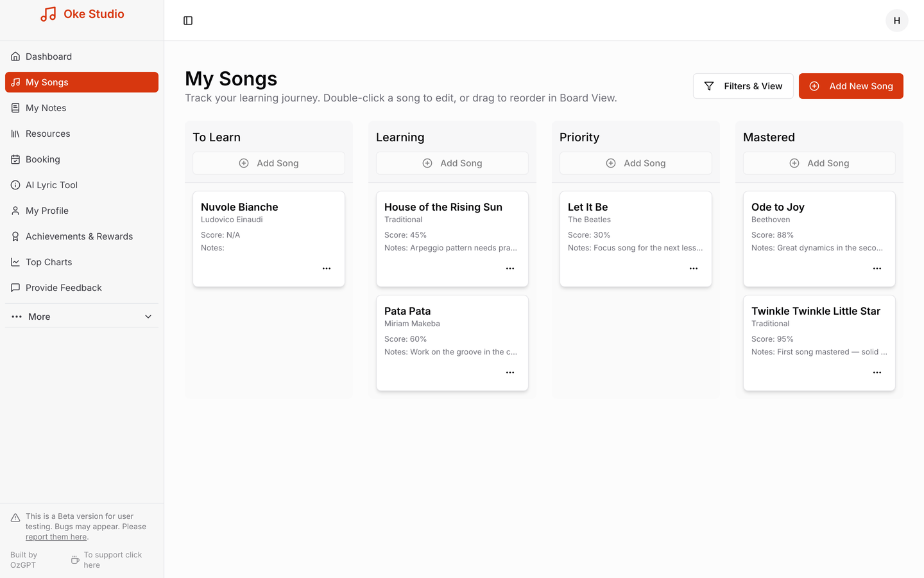Viewport: 924px width, 578px height.
Task: Select the Nuvole Bianche song title
Action: tap(239, 207)
